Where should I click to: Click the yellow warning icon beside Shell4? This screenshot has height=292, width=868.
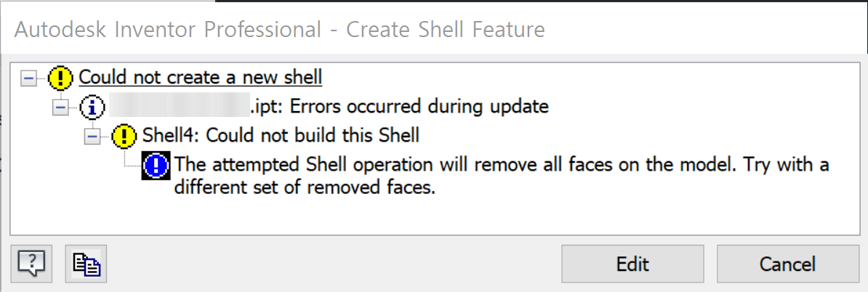[125, 136]
